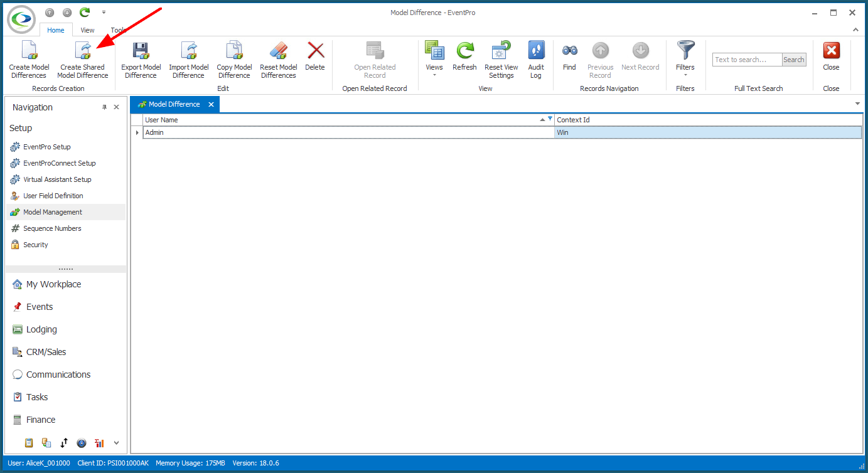Image resolution: width=868 pixels, height=473 pixels.
Task: Open My Workplace navigation group
Action: pyautogui.click(x=53, y=284)
